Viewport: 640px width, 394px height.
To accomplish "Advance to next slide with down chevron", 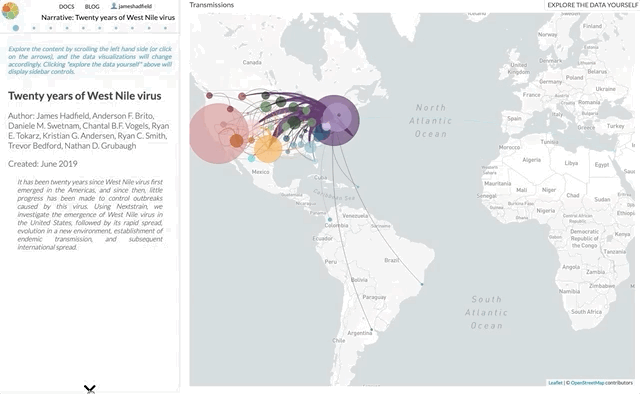I will (90, 388).
